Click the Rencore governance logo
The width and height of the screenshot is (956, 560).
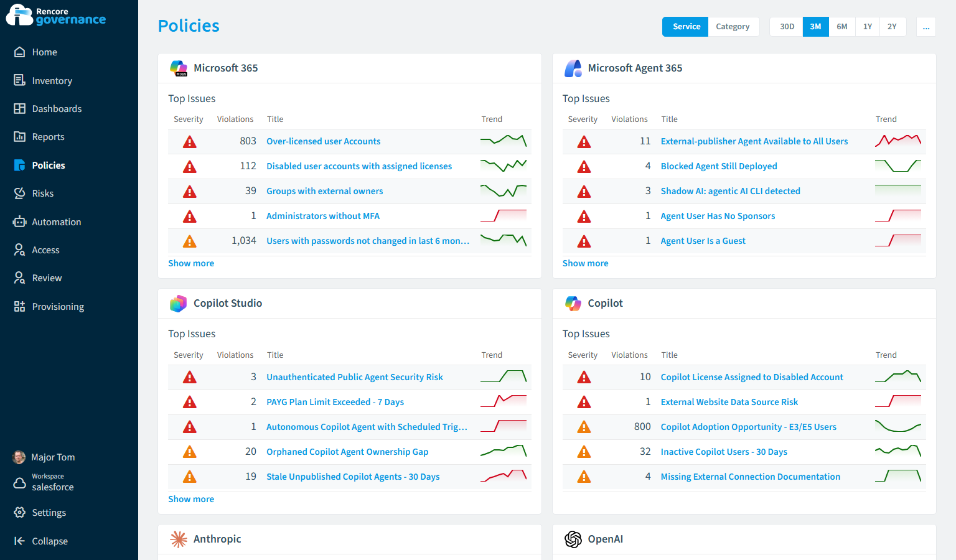coord(56,16)
